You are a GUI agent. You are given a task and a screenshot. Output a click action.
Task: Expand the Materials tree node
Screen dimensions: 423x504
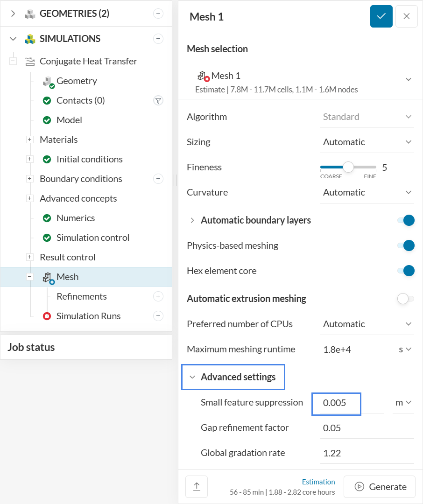tap(30, 140)
